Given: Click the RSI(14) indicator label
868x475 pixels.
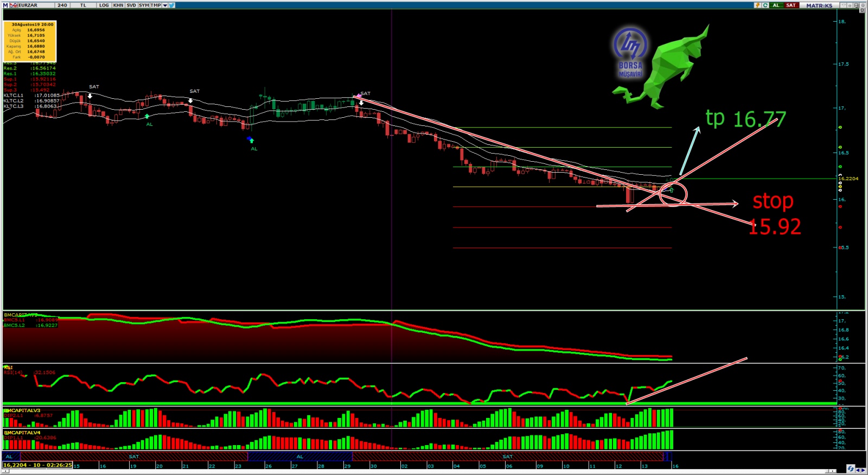Looking at the screenshot, I should pyautogui.click(x=14, y=372).
